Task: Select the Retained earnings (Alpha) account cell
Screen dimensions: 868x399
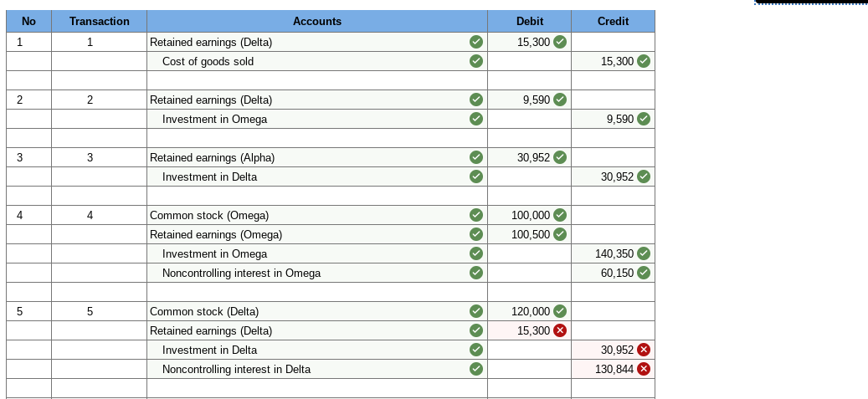Action: tap(317, 157)
